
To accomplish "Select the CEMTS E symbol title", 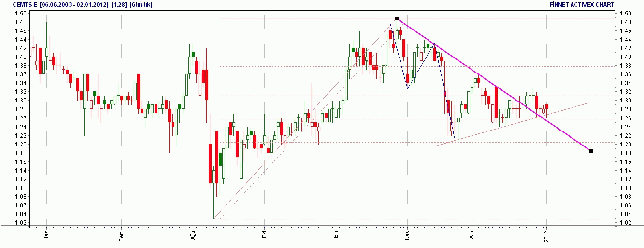I will click(26, 4).
